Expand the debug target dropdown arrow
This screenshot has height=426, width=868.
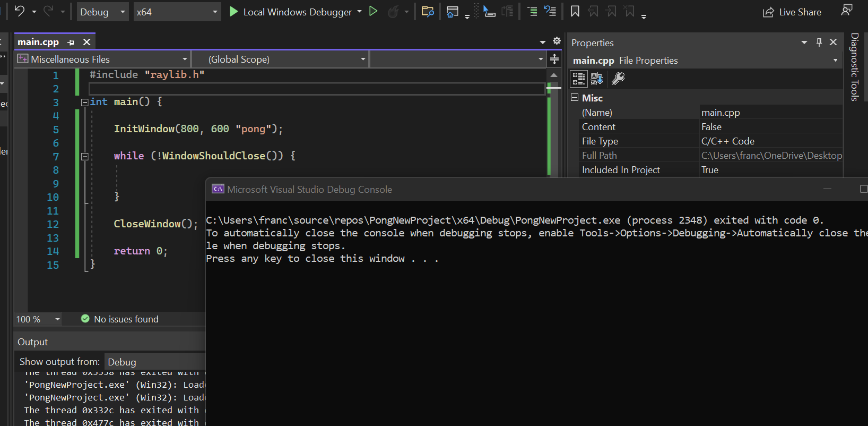(x=360, y=12)
